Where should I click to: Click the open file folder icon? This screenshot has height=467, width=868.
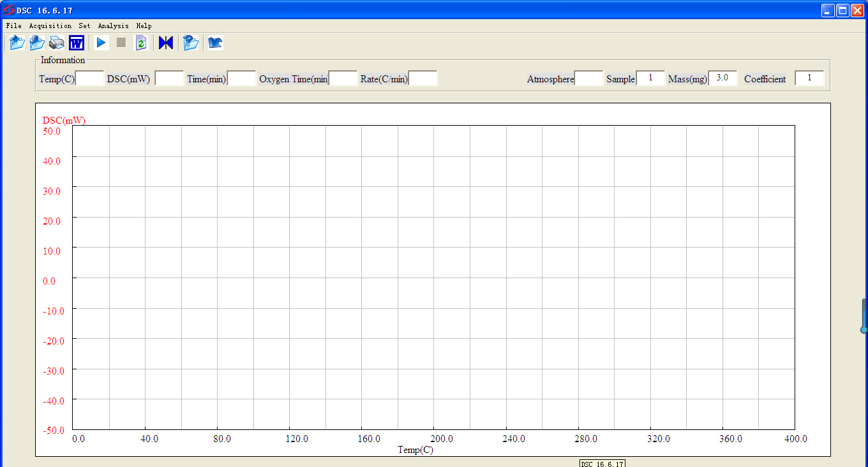pyautogui.click(x=17, y=43)
